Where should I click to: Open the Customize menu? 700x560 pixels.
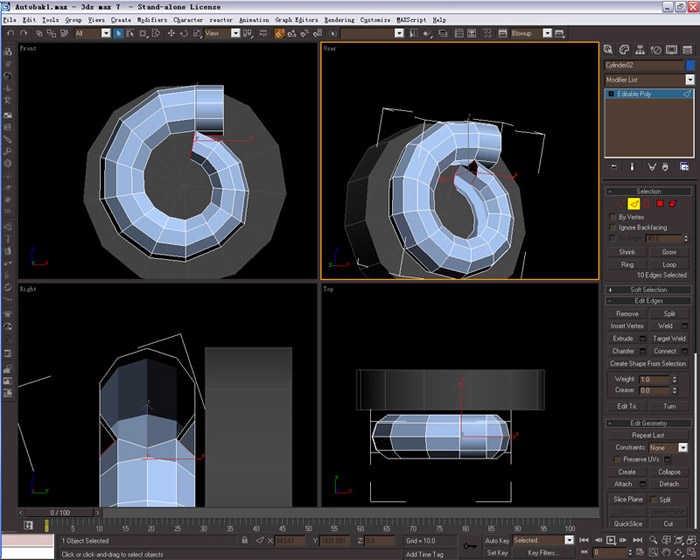(375, 20)
